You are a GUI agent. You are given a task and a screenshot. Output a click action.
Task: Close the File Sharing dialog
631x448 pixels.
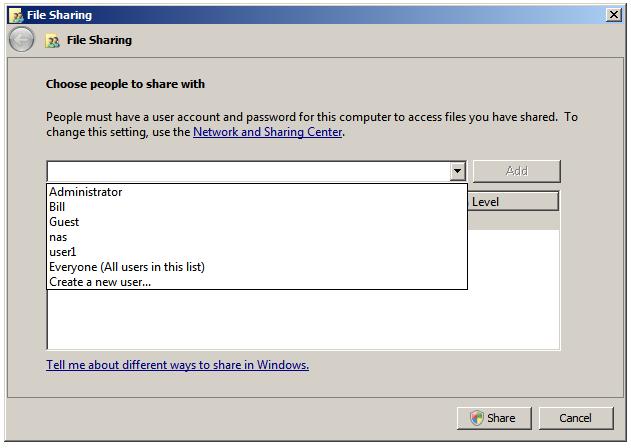coord(613,15)
